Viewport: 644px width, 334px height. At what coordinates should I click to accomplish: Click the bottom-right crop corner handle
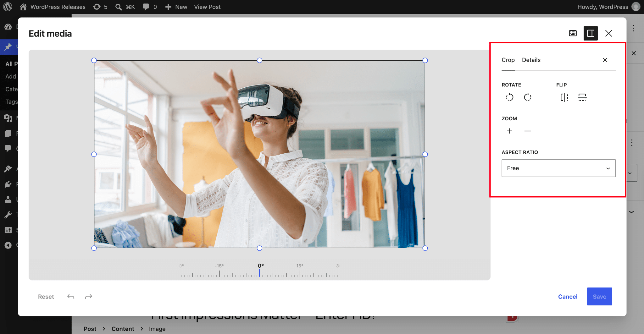pos(425,248)
